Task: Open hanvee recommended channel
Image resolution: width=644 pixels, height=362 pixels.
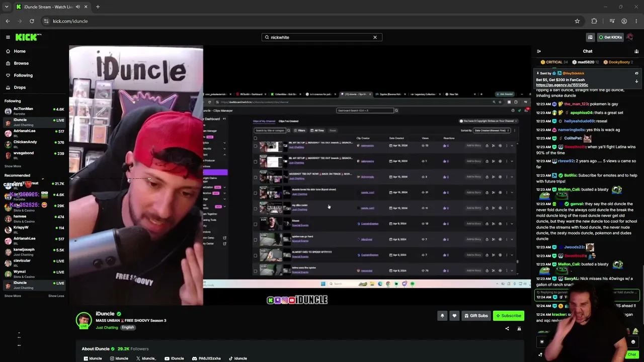Action: click(x=34, y=218)
